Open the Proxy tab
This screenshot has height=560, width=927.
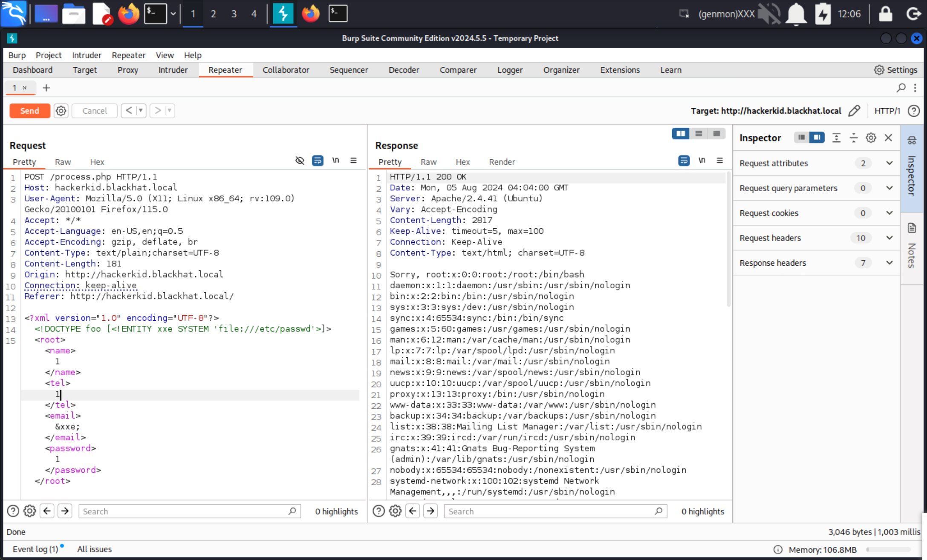(127, 70)
